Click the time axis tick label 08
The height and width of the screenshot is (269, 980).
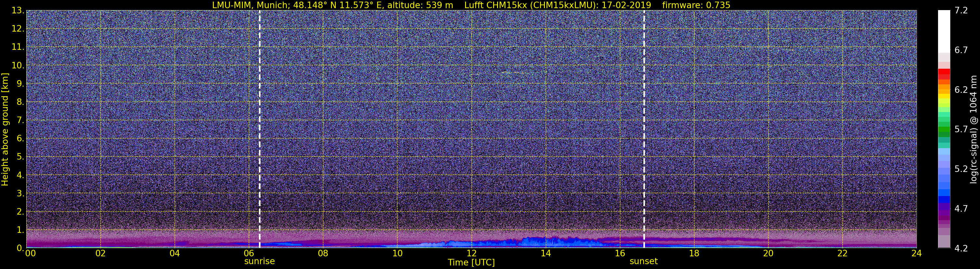323,253
